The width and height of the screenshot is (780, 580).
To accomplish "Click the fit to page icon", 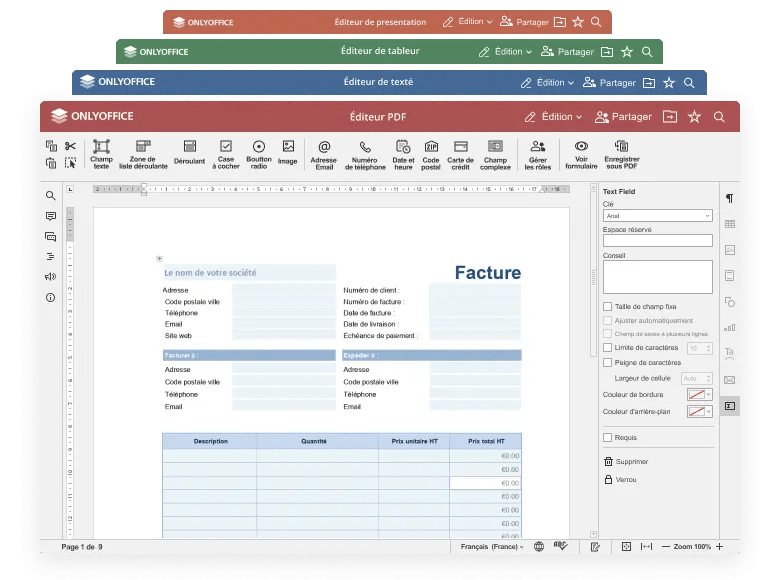I will (x=626, y=547).
